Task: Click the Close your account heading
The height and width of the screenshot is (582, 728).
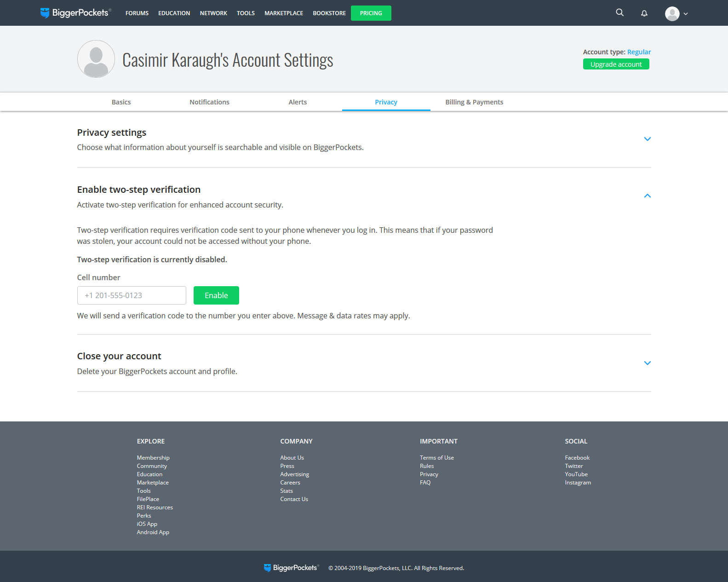Action: (119, 356)
